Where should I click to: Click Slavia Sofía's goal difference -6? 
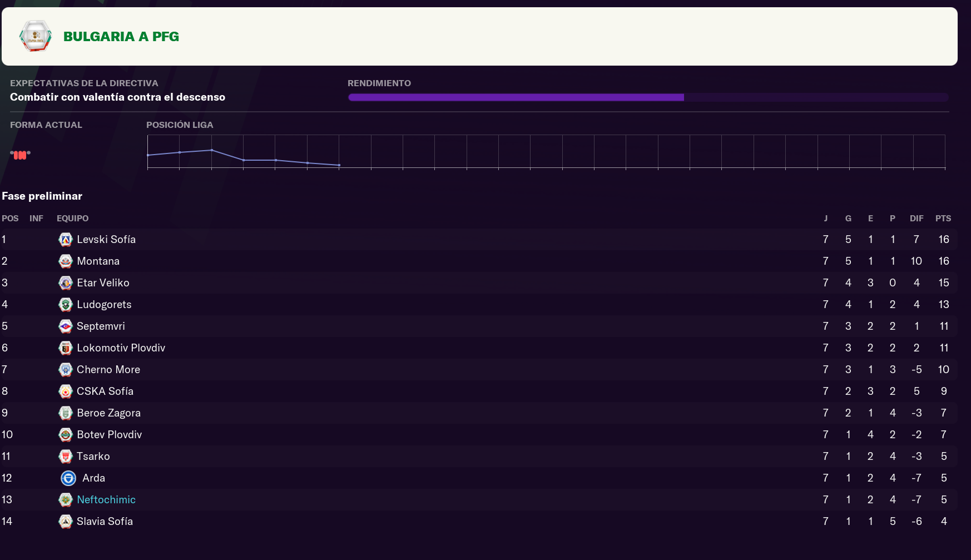click(x=916, y=522)
